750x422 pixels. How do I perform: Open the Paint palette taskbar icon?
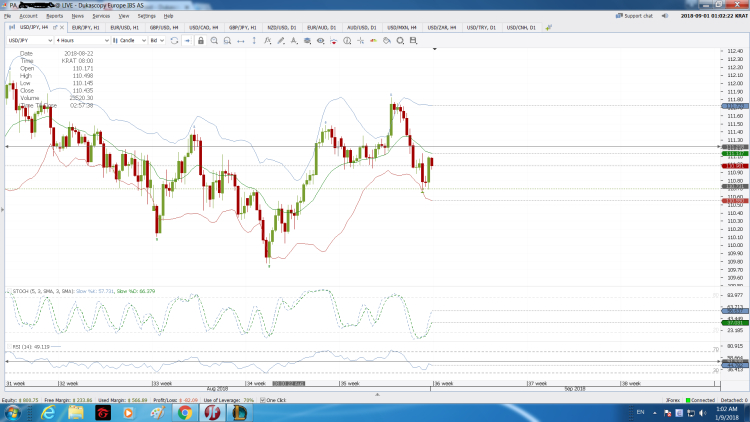click(x=157, y=412)
